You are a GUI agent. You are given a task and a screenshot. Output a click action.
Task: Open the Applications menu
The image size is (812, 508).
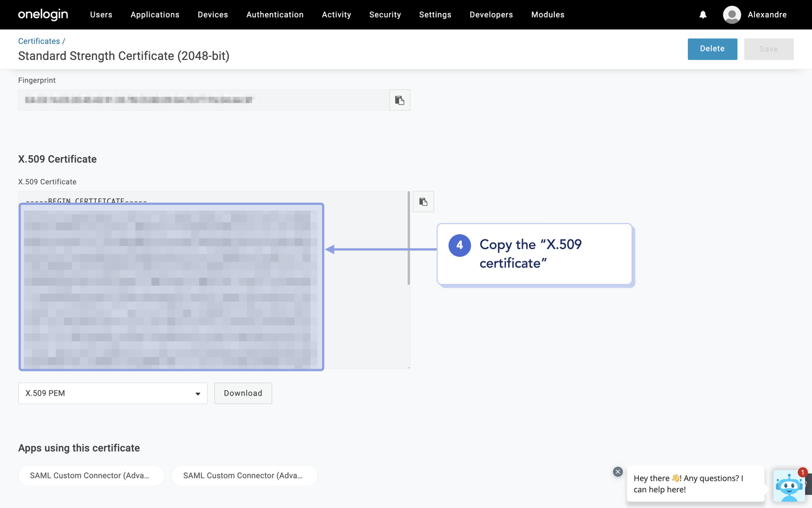155,15
